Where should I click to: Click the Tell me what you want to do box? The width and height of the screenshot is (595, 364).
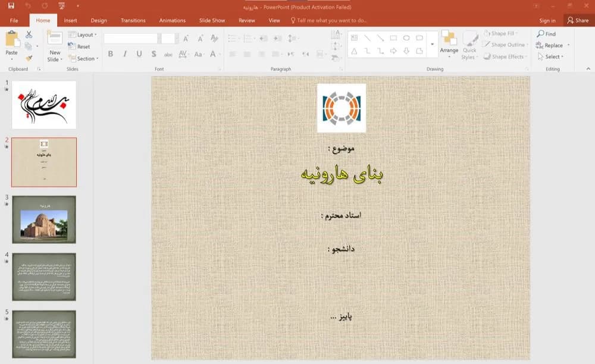[328, 20]
